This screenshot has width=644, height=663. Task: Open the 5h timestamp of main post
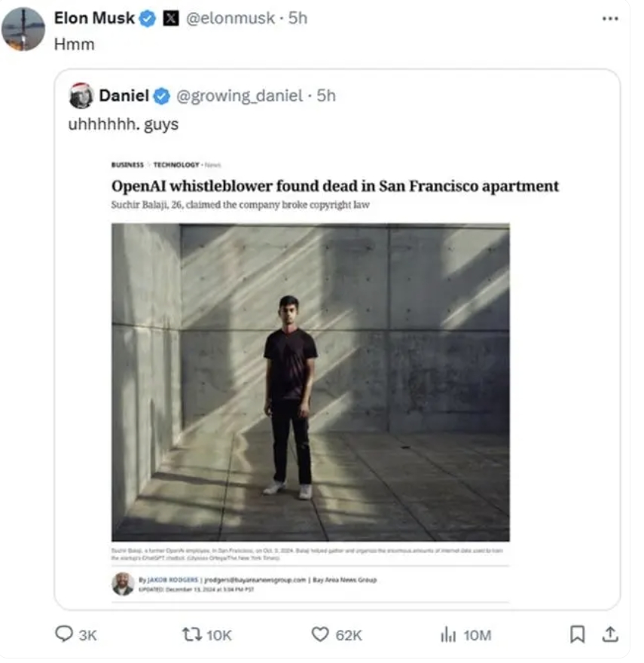point(298,19)
